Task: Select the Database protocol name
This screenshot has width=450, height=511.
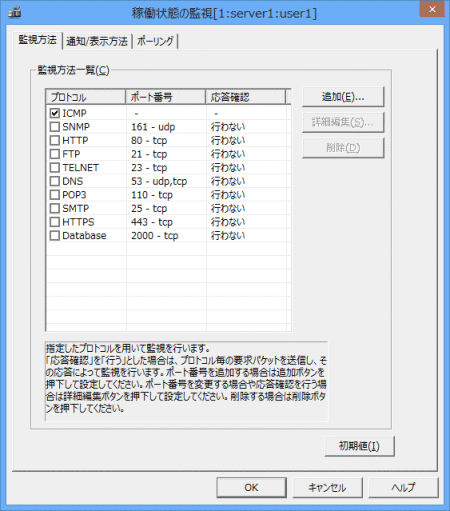Action: coord(84,235)
